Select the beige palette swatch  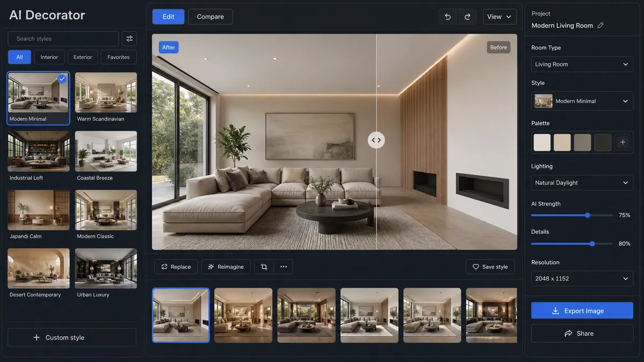pos(562,143)
